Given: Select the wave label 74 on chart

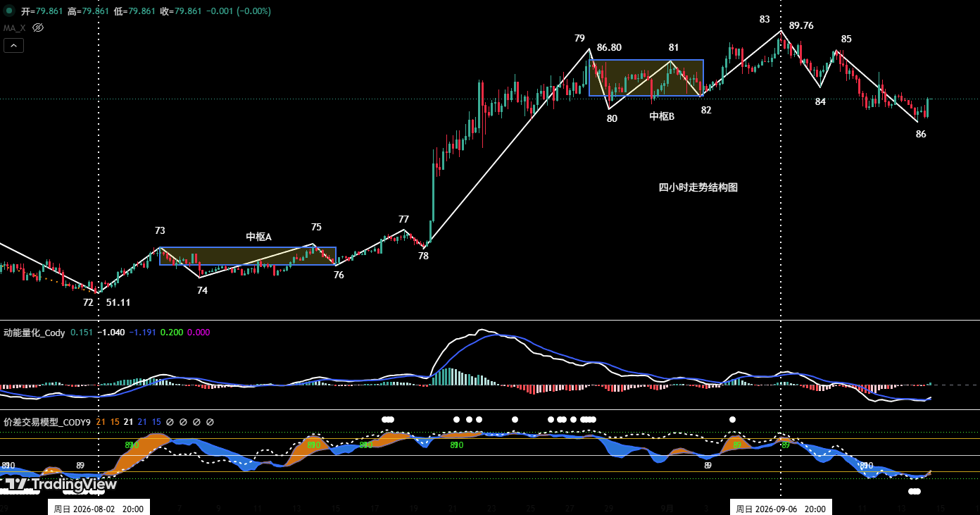Looking at the screenshot, I should (x=202, y=290).
